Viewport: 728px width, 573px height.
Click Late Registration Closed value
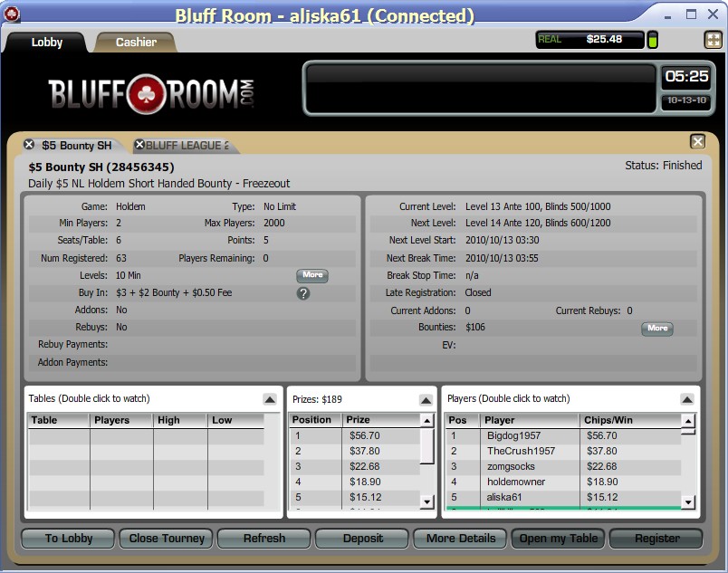pos(478,292)
